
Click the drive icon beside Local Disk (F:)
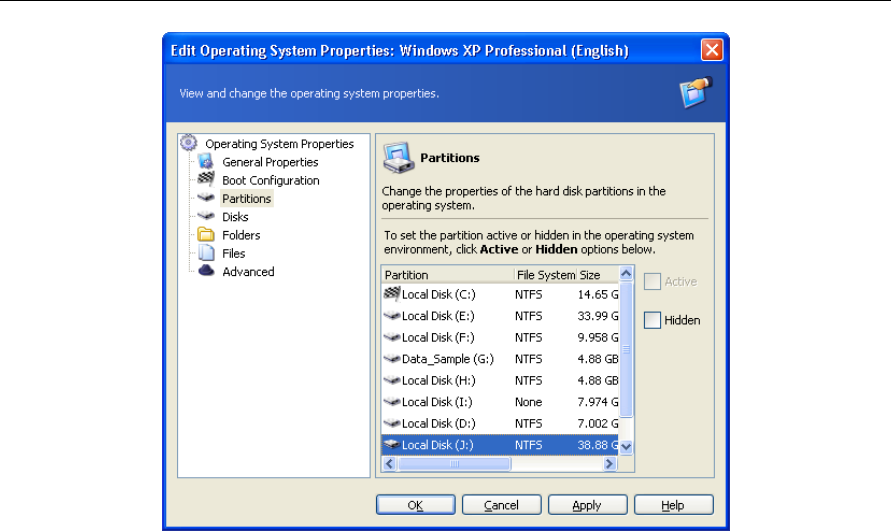click(392, 337)
